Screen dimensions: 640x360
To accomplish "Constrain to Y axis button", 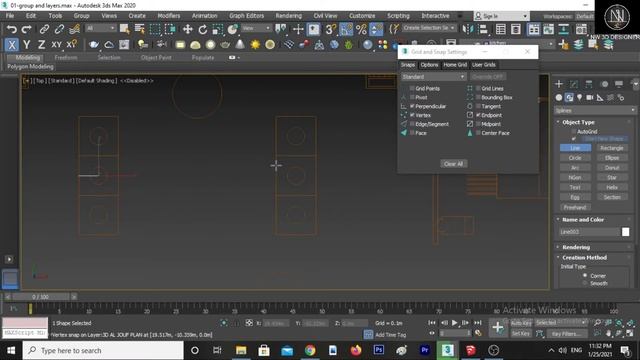I will tap(27, 44).
